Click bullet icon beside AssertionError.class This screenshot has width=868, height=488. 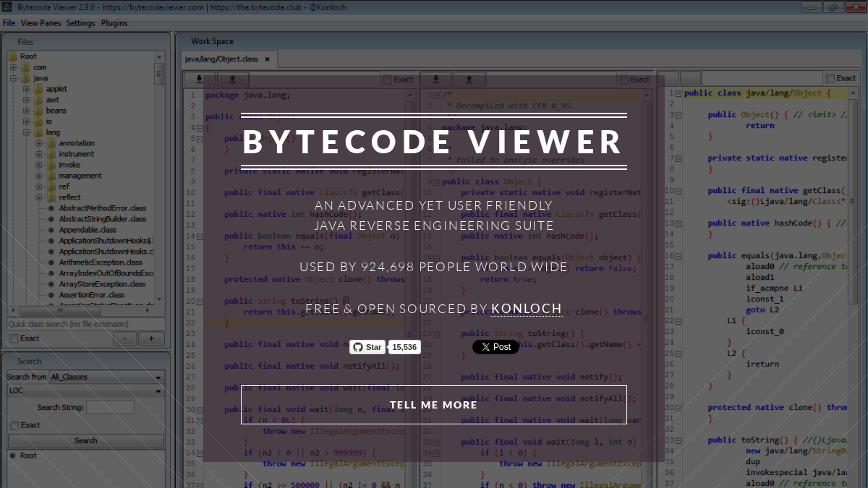coord(51,295)
